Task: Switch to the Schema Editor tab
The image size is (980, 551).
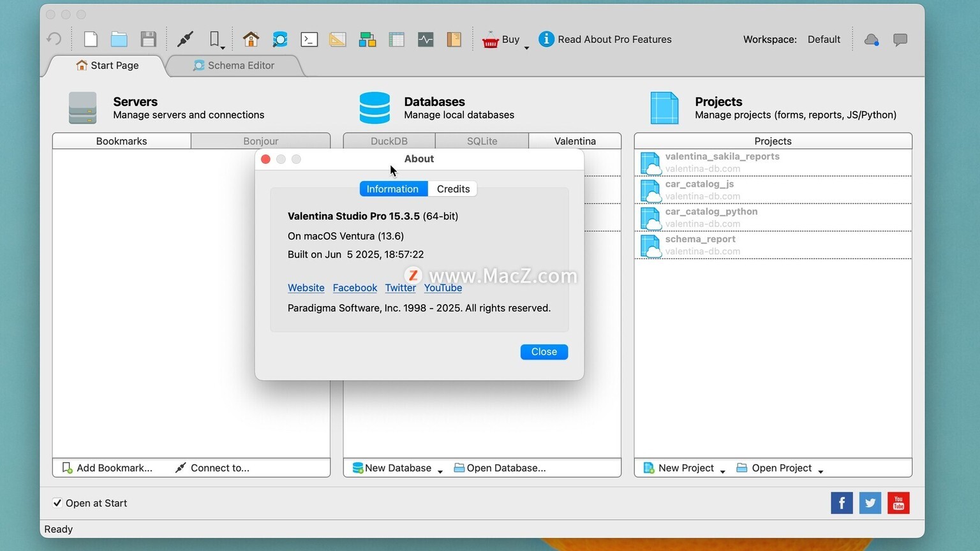Action: coord(234,65)
